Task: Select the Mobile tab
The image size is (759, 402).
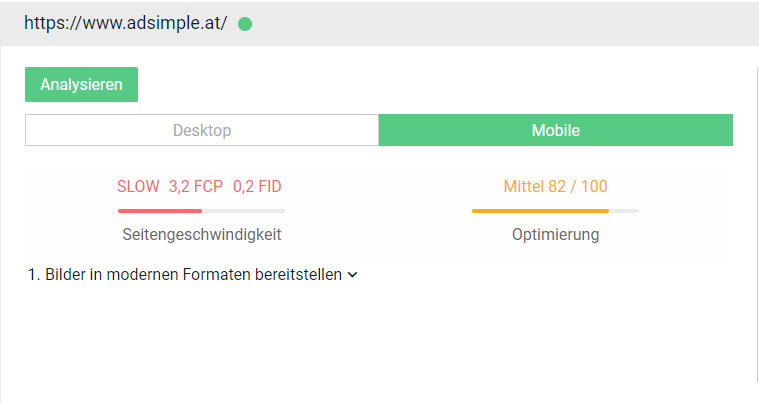Action: tap(555, 130)
